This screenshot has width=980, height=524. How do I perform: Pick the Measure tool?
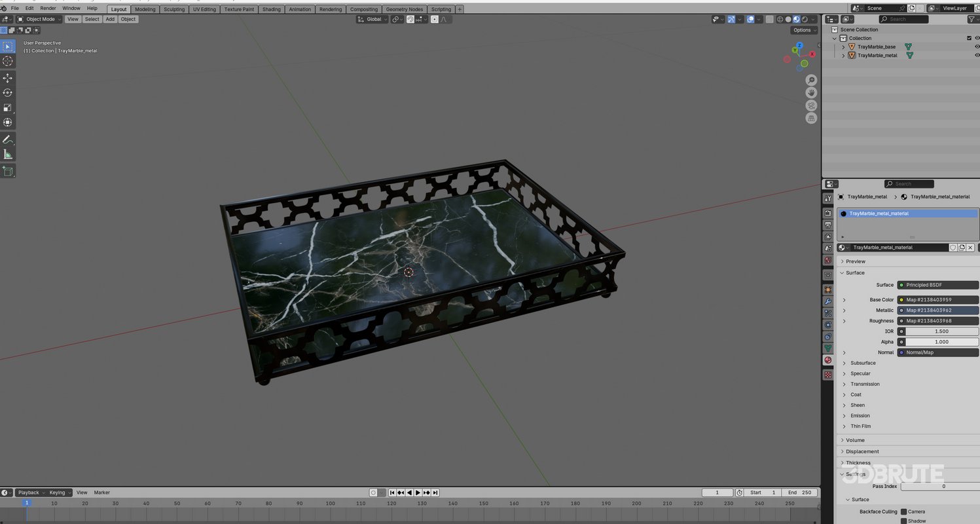click(x=8, y=155)
